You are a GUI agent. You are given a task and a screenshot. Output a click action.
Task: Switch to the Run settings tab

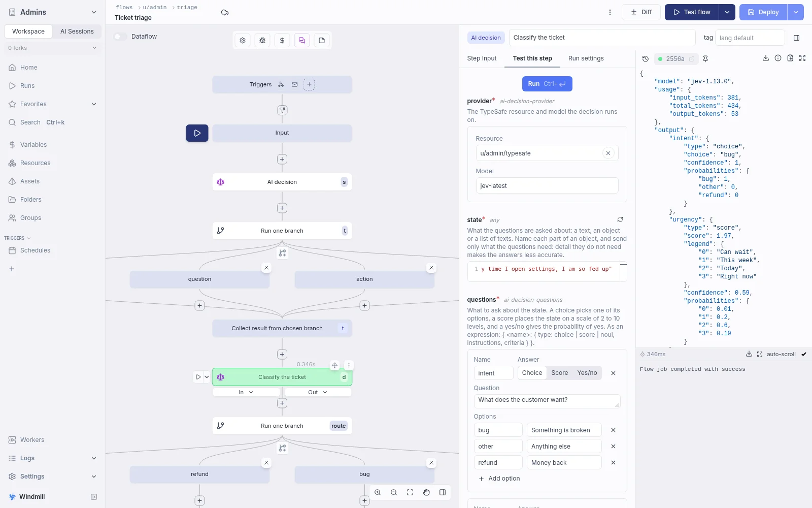[x=586, y=58]
